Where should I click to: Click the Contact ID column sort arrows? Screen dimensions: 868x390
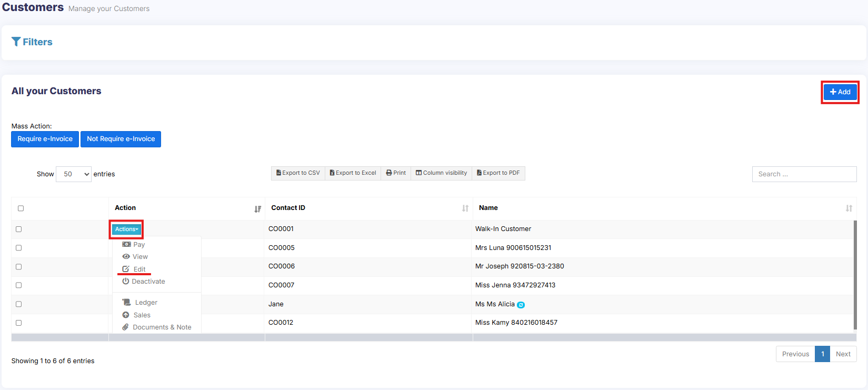click(x=465, y=208)
